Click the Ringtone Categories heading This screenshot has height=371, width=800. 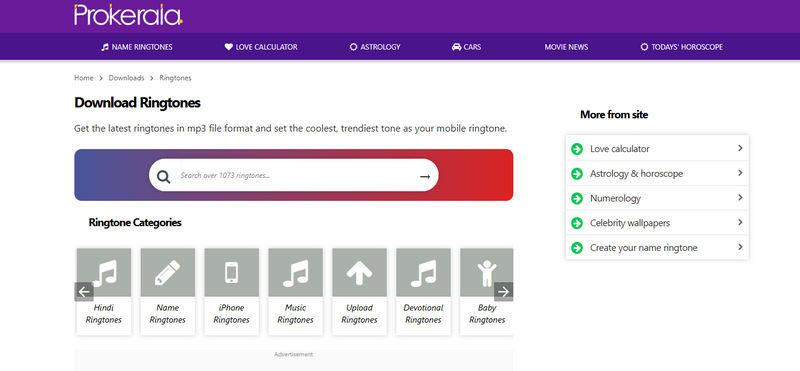pyautogui.click(x=135, y=222)
